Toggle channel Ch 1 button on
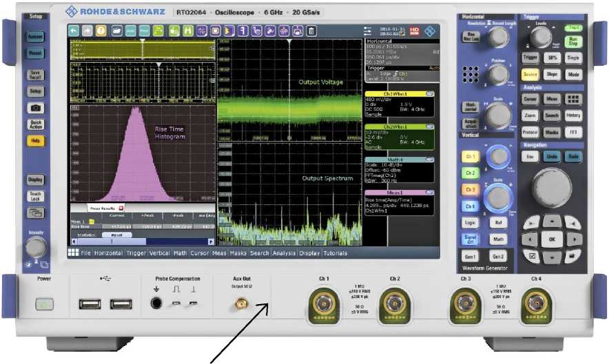The image size is (609, 364). coord(469,156)
